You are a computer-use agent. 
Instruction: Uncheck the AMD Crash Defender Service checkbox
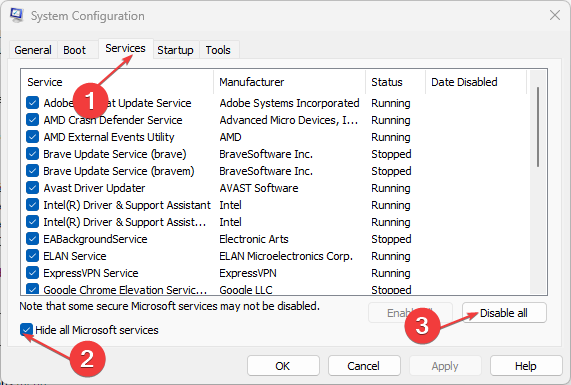[x=32, y=119]
